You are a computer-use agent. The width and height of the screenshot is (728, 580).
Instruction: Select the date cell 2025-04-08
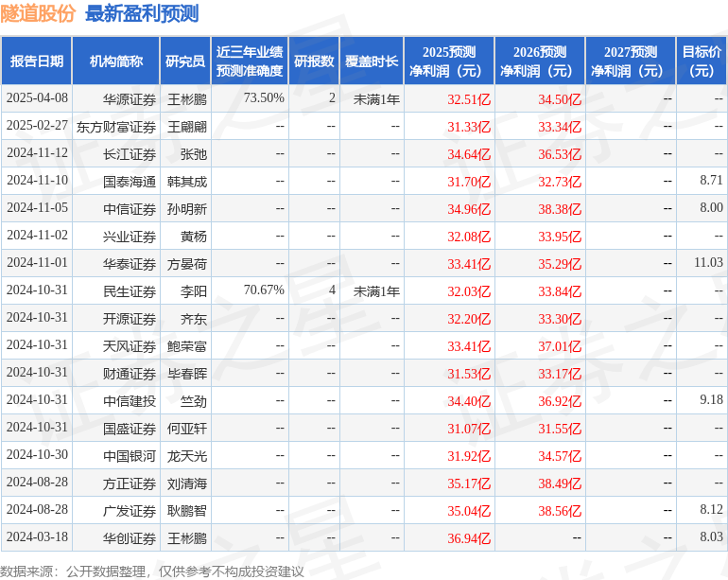(37, 98)
